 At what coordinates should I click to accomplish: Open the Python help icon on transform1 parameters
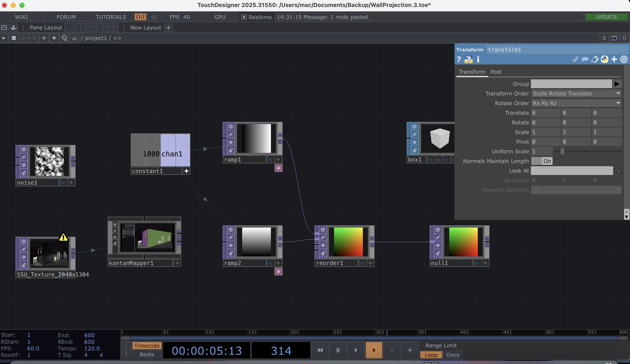(x=605, y=59)
